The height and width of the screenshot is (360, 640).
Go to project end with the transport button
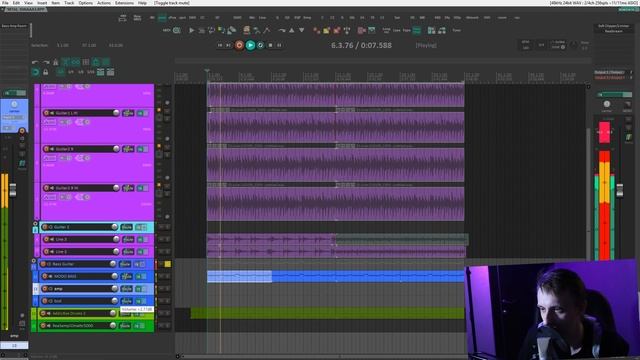coord(229,45)
